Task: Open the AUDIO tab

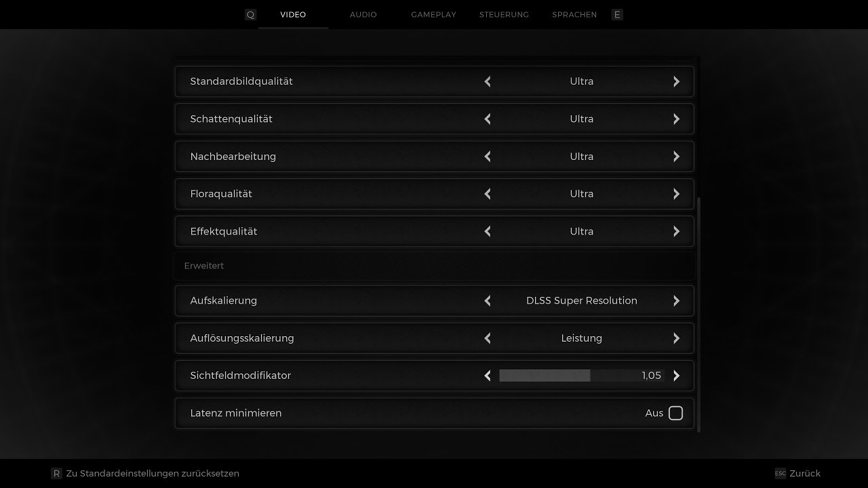Action: (363, 14)
